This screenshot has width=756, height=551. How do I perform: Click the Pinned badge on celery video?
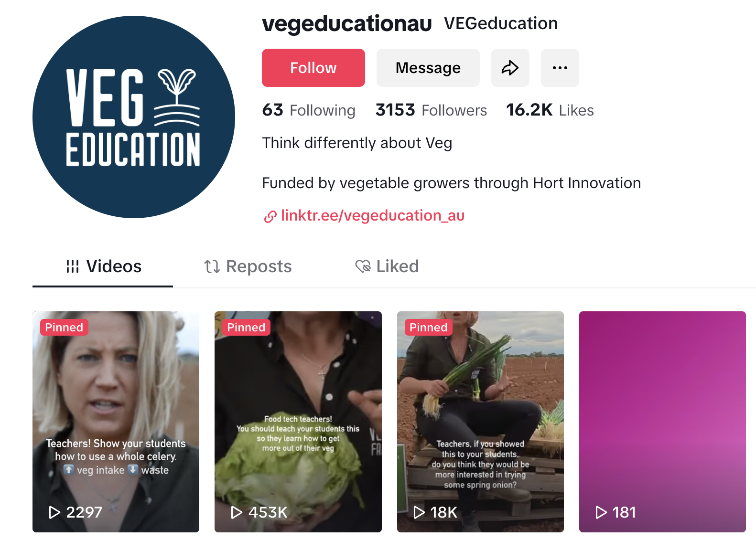coord(64,327)
